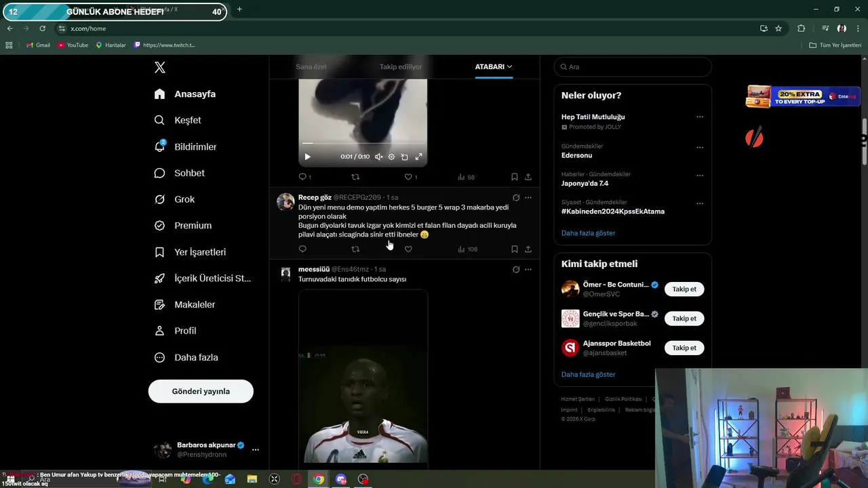Open the Edersonu trending topic

click(x=576, y=155)
